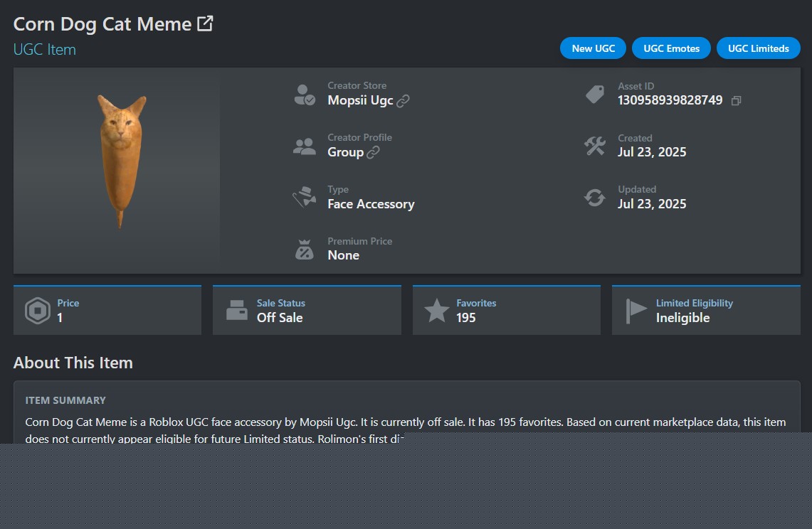
Task: Click the Asset ID tag icon
Action: [x=594, y=95]
